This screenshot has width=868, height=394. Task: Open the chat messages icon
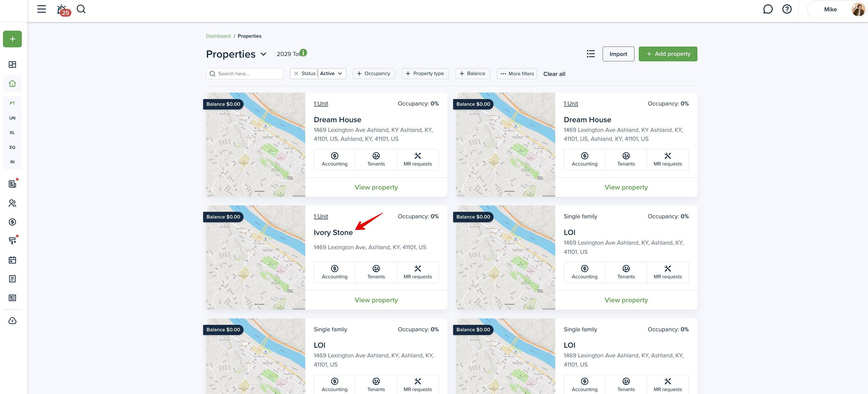click(768, 9)
